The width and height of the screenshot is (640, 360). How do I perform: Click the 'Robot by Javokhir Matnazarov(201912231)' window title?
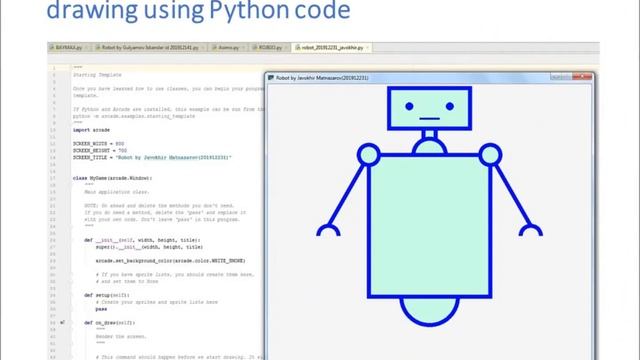click(322, 78)
